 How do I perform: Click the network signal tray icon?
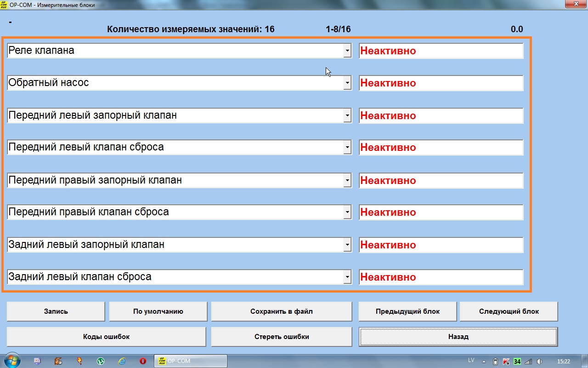528,362
